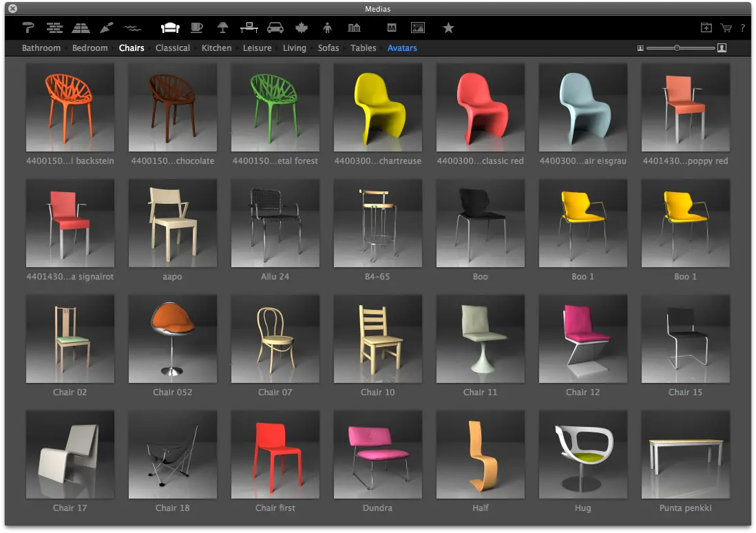The width and height of the screenshot is (756, 533).
Task: Switch to the Kitchen tab
Action: [216, 48]
